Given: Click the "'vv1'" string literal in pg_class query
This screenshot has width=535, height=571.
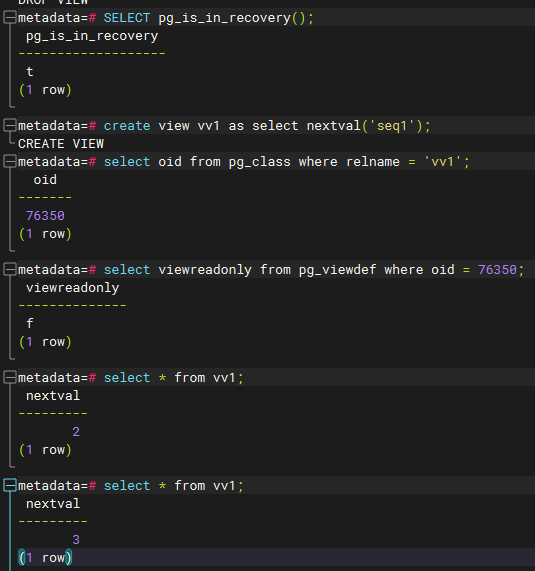Looking at the screenshot, I should point(442,162).
